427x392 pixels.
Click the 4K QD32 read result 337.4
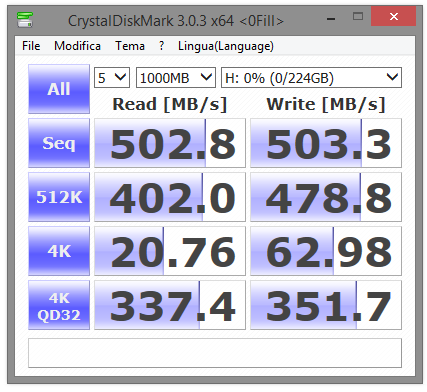click(170, 305)
